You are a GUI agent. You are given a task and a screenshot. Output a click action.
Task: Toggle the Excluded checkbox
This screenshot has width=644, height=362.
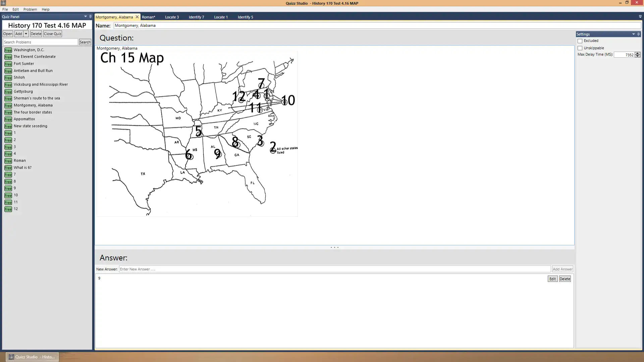580,40
